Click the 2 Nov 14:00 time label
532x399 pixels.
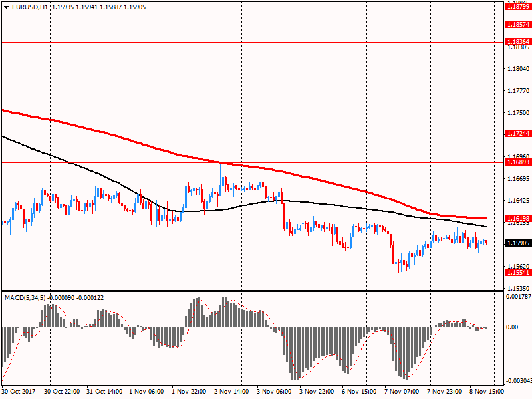tap(231, 391)
